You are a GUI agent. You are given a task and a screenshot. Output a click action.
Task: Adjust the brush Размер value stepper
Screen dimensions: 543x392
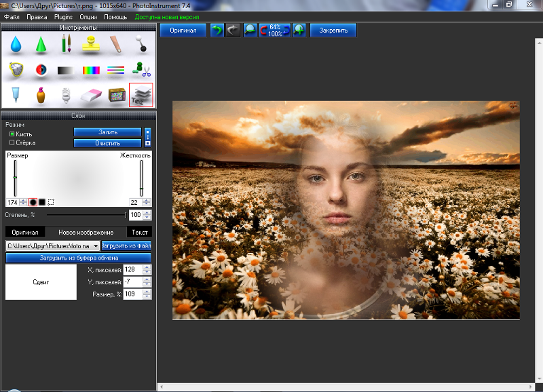click(x=23, y=202)
